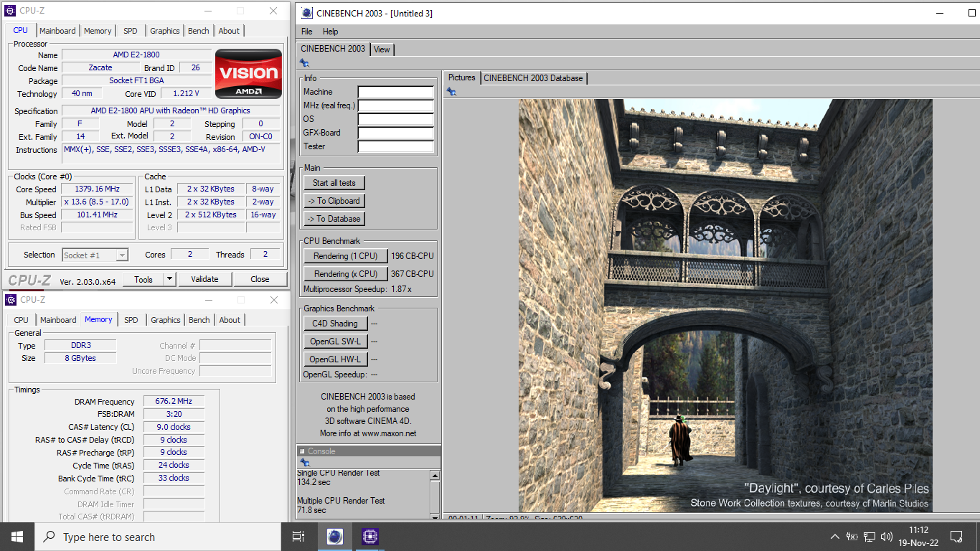Open About tab in top CPU-Z window
This screenshot has height=551, width=980.
tap(229, 31)
